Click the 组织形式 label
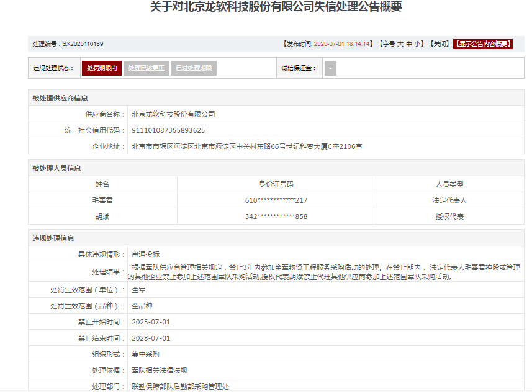 click(x=108, y=355)
